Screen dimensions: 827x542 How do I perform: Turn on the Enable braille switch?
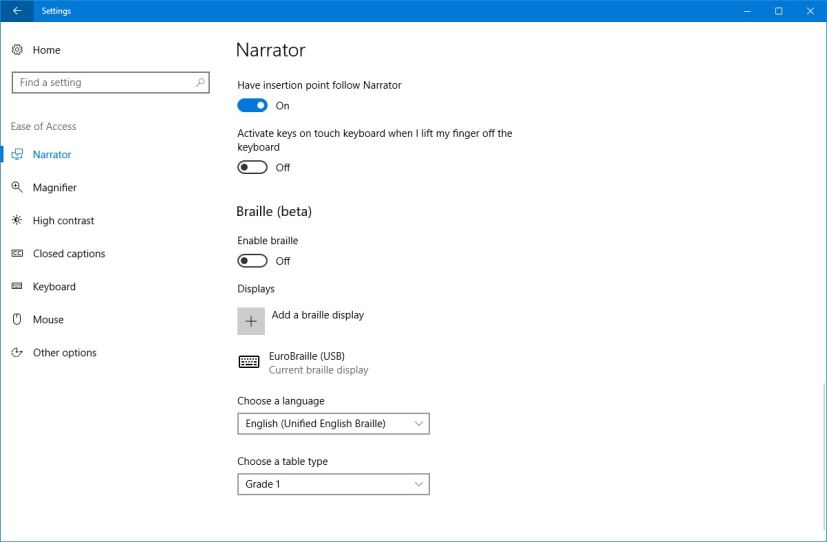pos(252,260)
